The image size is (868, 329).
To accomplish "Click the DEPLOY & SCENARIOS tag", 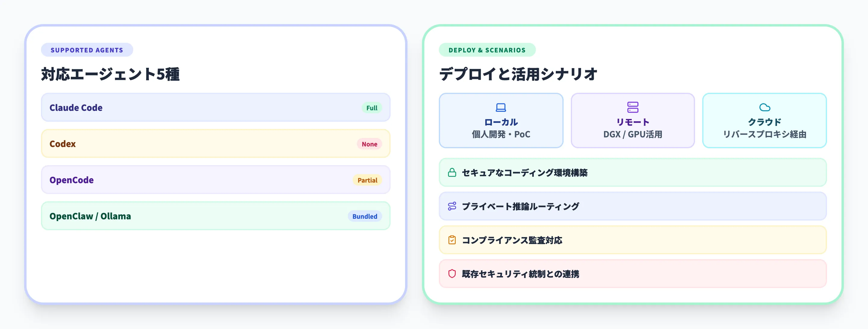I will [x=487, y=50].
